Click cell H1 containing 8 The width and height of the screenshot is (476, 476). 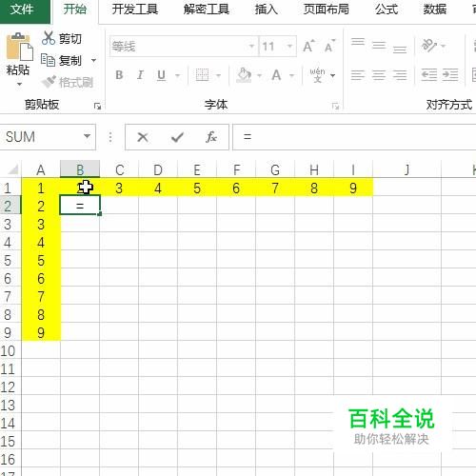[x=314, y=188]
